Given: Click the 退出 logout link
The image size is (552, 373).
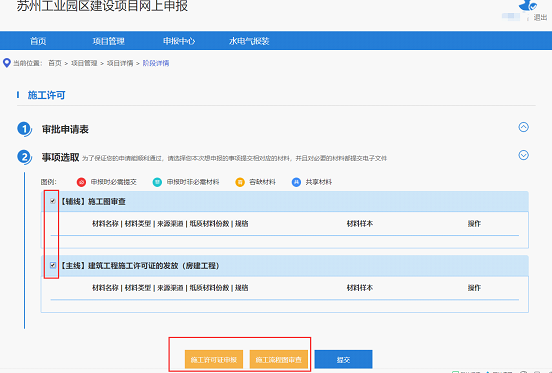Looking at the screenshot, I should tap(540, 18).
